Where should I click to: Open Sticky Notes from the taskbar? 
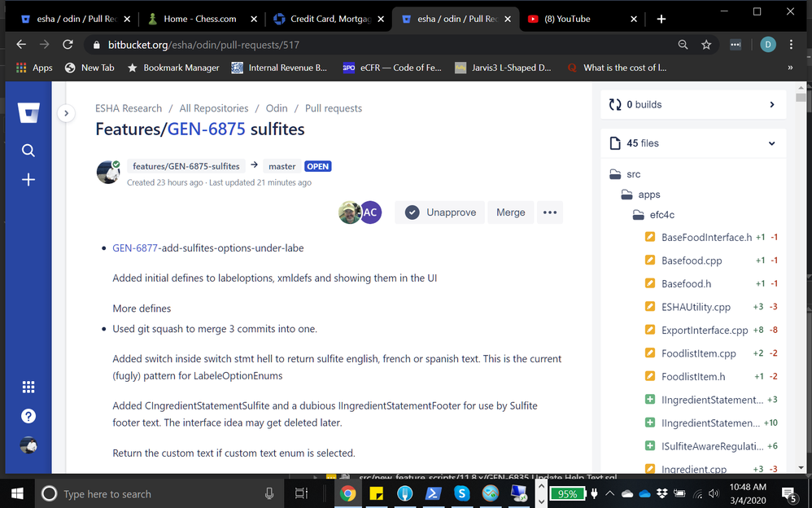click(376, 493)
